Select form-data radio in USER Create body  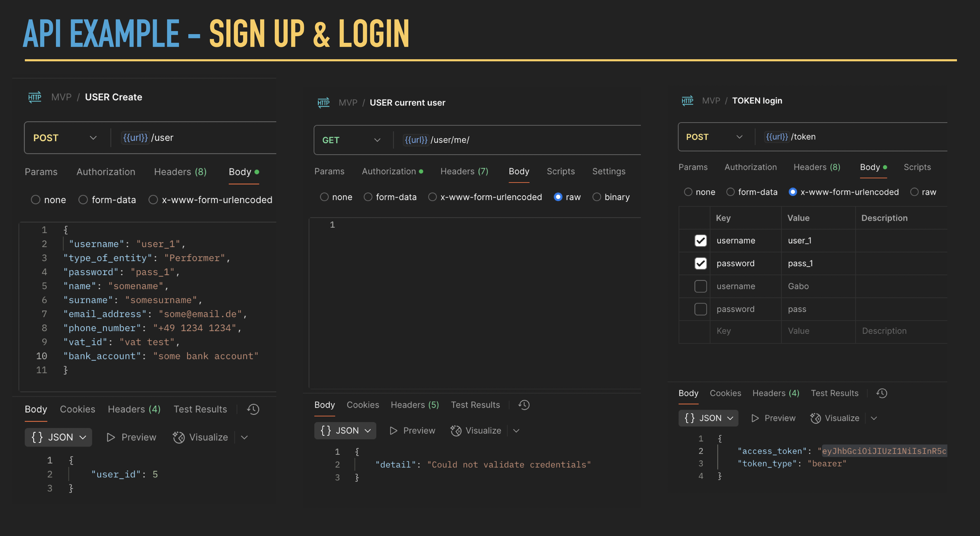click(83, 200)
